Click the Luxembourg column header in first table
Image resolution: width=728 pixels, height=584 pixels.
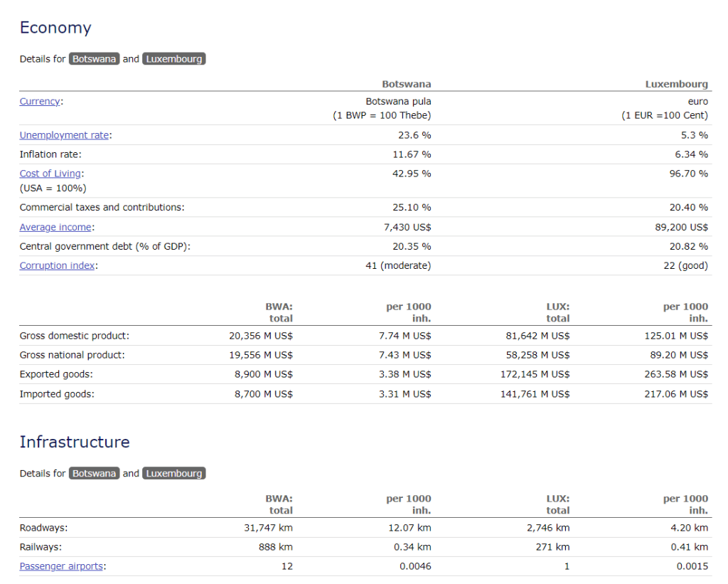[676, 84]
